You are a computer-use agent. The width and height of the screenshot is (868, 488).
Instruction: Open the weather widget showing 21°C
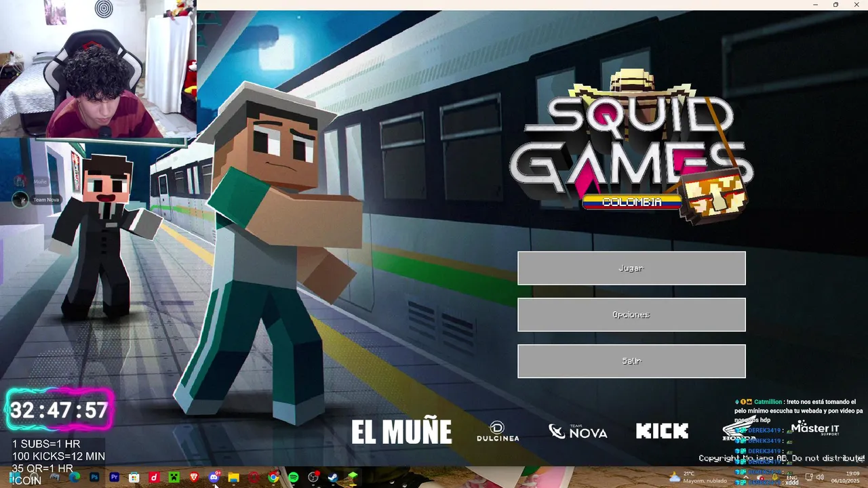pos(698,477)
